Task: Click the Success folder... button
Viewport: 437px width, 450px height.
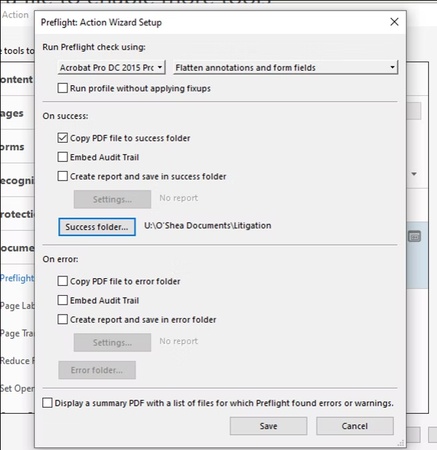Action: [x=97, y=227]
